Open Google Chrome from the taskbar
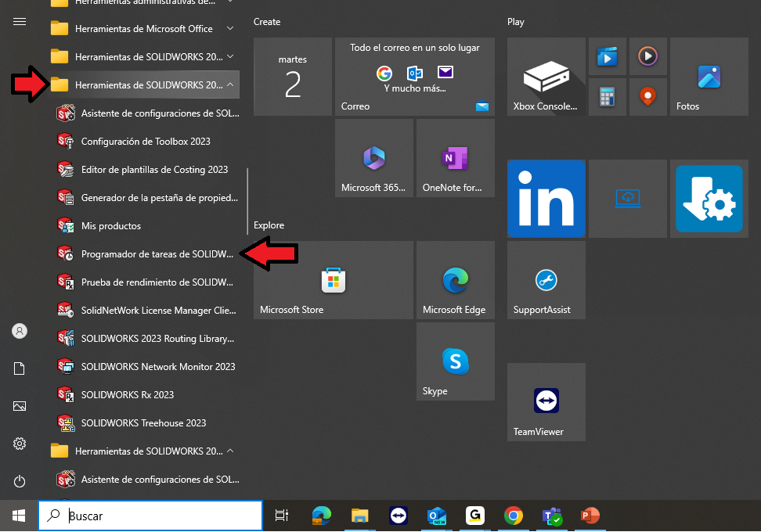This screenshot has height=532, width=761. (514, 516)
